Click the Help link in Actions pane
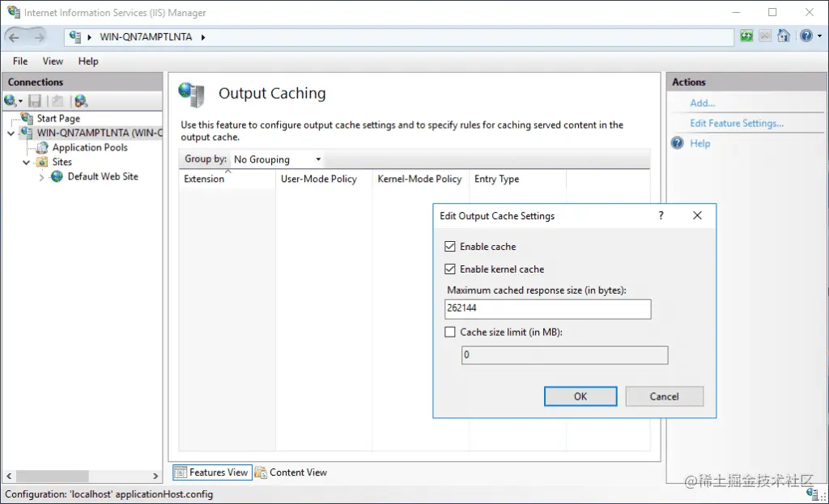The height and width of the screenshot is (504, 829). (700, 143)
